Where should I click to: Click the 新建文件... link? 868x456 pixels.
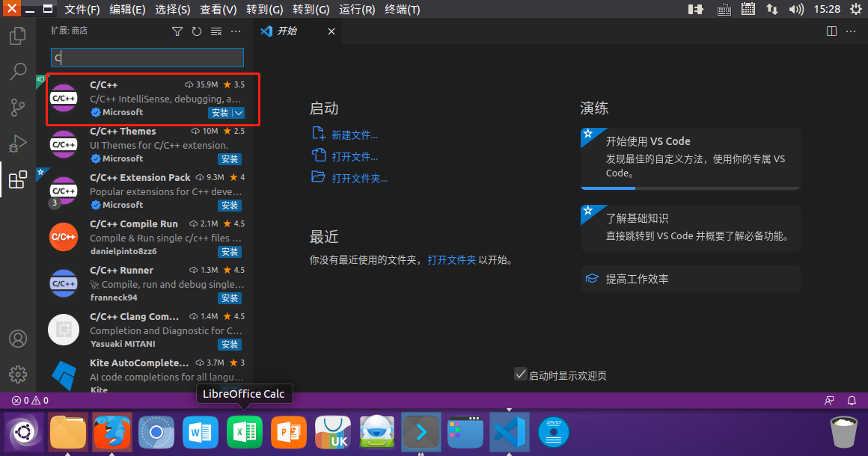(x=354, y=135)
